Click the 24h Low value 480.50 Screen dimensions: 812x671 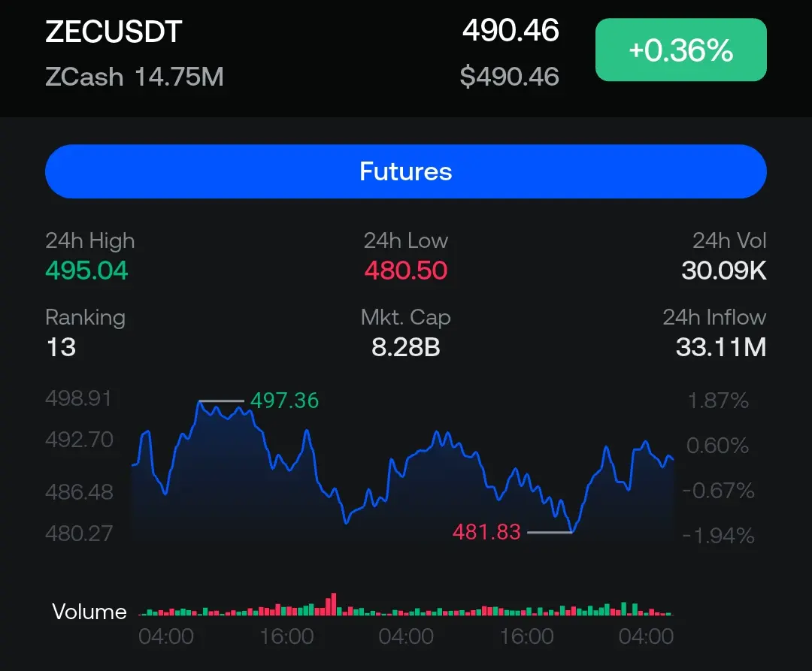point(405,271)
